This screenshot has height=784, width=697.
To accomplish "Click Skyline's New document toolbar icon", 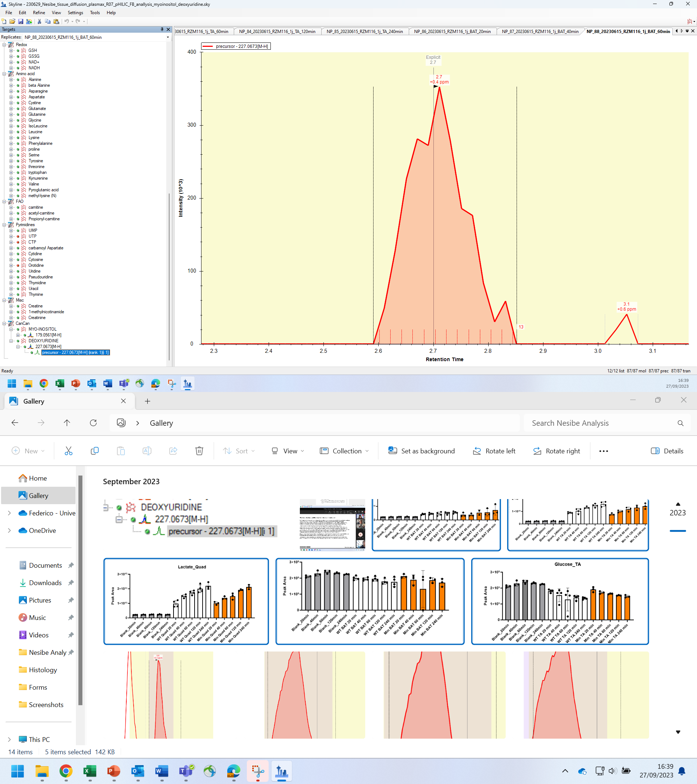I will pyautogui.click(x=4, y=21).
